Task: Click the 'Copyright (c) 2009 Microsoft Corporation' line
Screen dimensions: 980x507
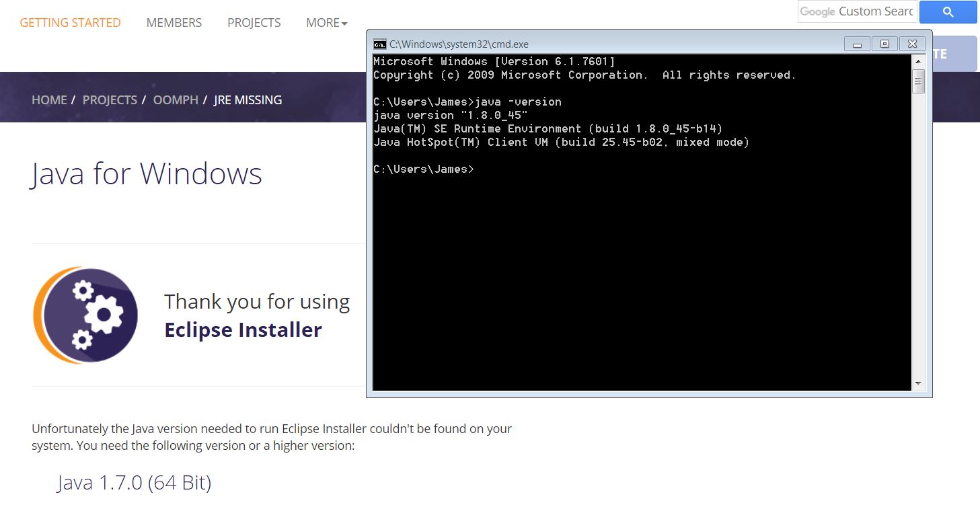Action: pos(585,75)
